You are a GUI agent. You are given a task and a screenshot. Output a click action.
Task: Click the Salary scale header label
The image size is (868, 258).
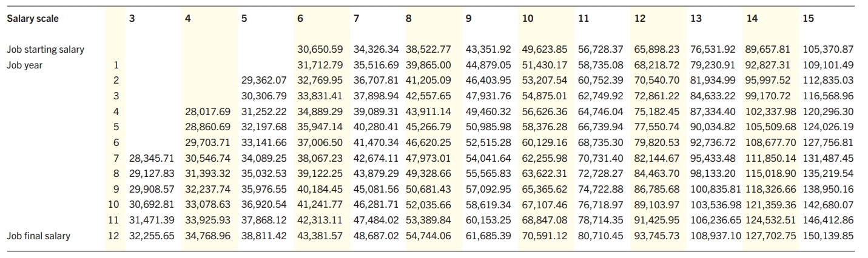click(x=33, y=19)
